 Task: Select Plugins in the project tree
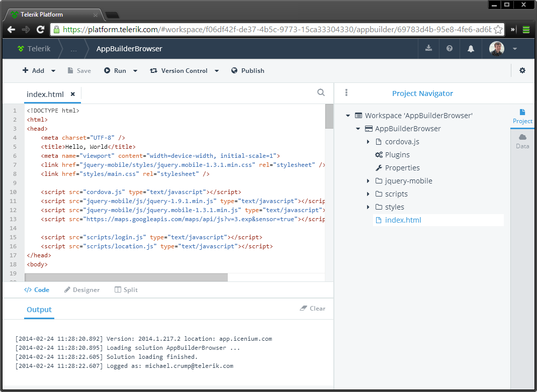(397, 155)
